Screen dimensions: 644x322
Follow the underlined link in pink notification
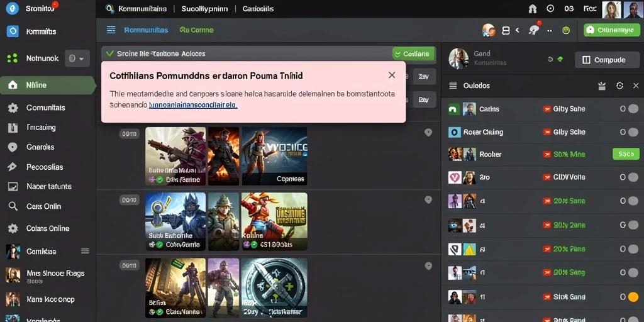[193, 105]
